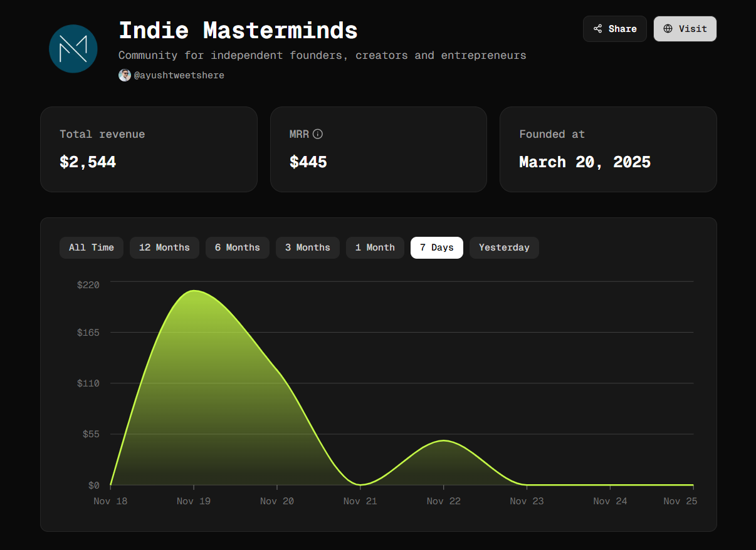Viewport: 756px width, 550px height.
Task: Click the Nov 22 x-axis label
Action: tap(444, 501)
